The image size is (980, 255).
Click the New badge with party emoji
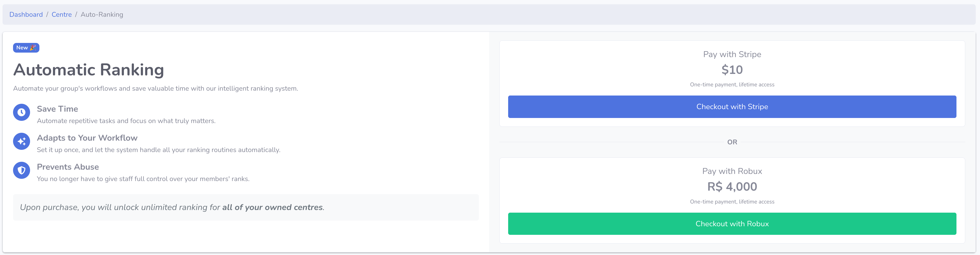click(26, 48)
